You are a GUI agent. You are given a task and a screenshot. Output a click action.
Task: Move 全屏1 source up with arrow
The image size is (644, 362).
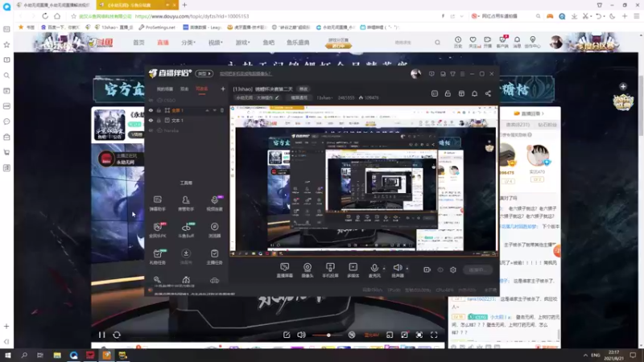(207, 110)
